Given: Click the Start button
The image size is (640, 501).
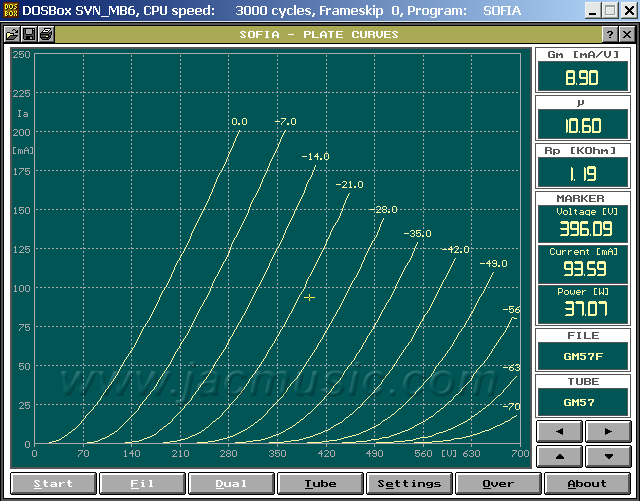Looking at the screenshot, I should pos(53,483).
